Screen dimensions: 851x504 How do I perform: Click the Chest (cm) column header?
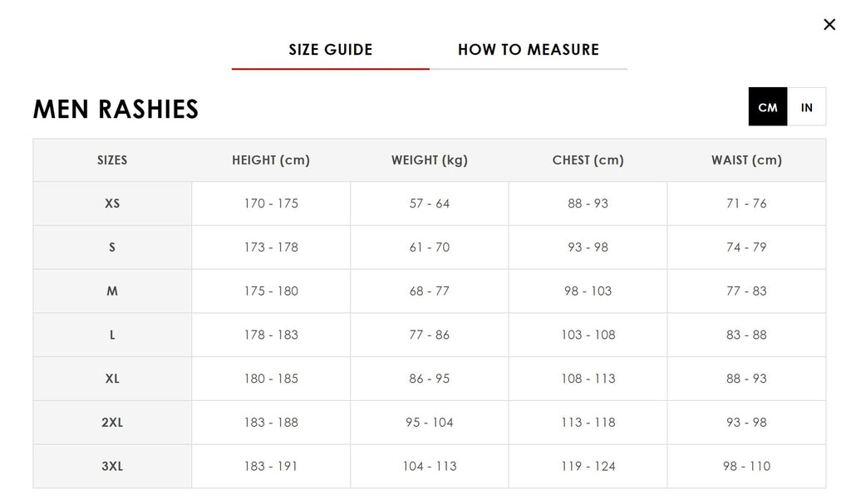(x=588, y=160)
